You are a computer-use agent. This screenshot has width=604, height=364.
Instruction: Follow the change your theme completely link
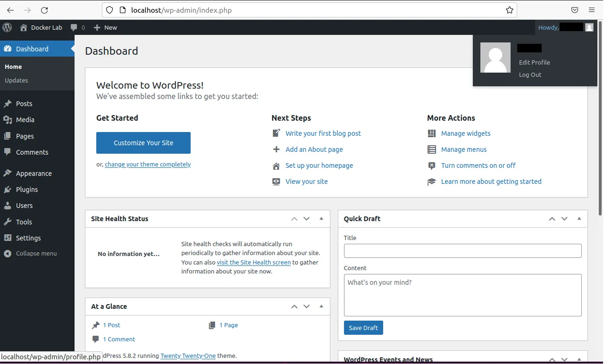[148, 165]
